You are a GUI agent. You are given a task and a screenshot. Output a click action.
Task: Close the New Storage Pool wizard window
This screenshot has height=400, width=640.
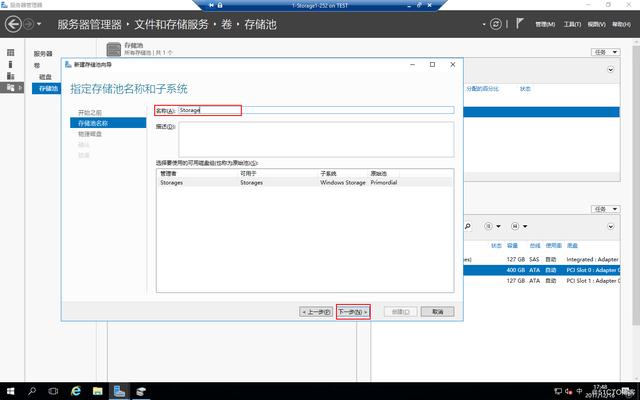click(452, 64)
